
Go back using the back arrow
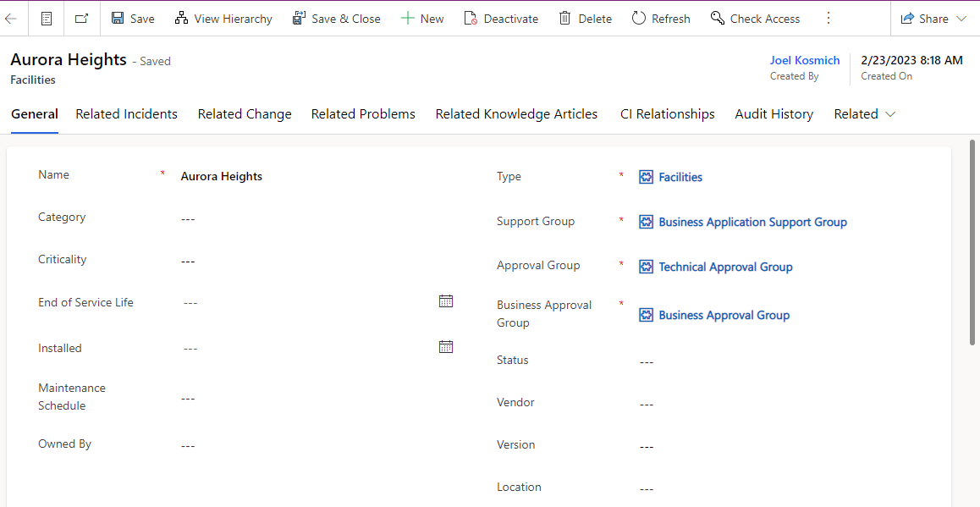[11, 19]
